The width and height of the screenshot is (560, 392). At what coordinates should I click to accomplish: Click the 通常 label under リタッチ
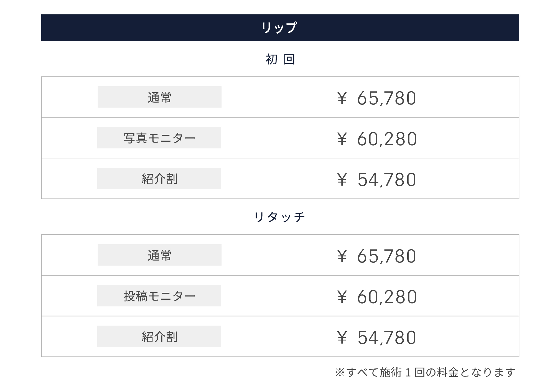(x=159, y=255)
